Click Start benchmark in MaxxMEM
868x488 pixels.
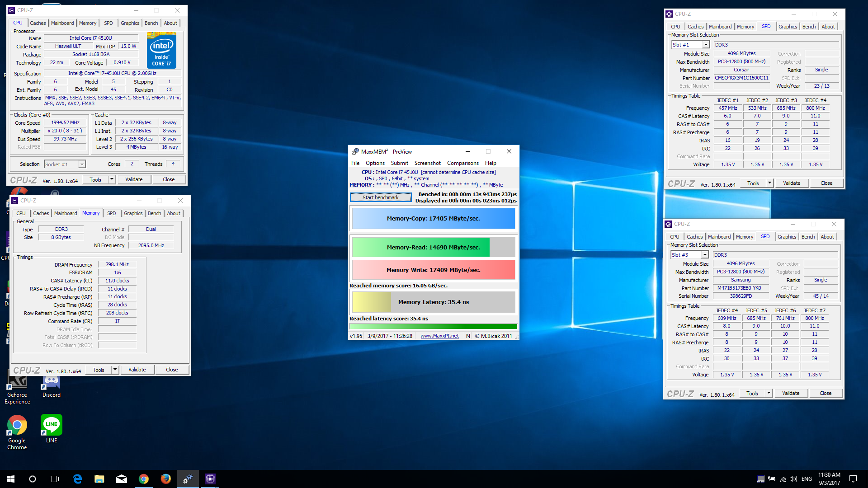[x=381, y=197]
